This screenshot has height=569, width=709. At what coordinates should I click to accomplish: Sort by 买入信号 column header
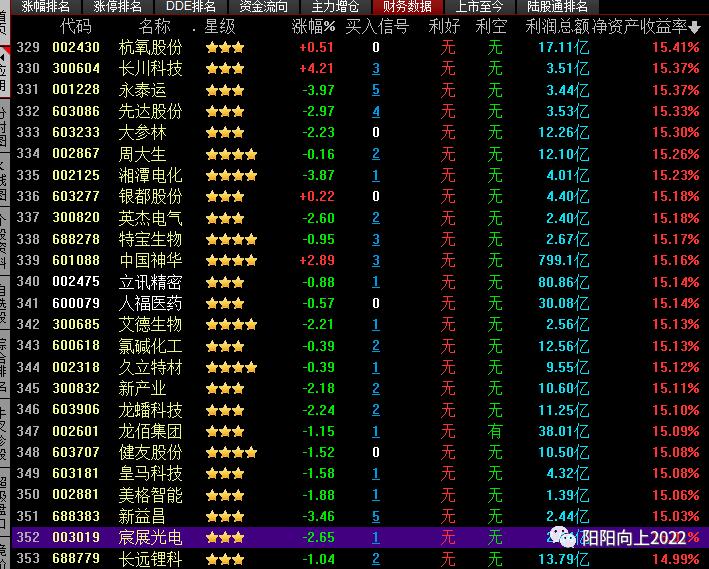point(377,27)
